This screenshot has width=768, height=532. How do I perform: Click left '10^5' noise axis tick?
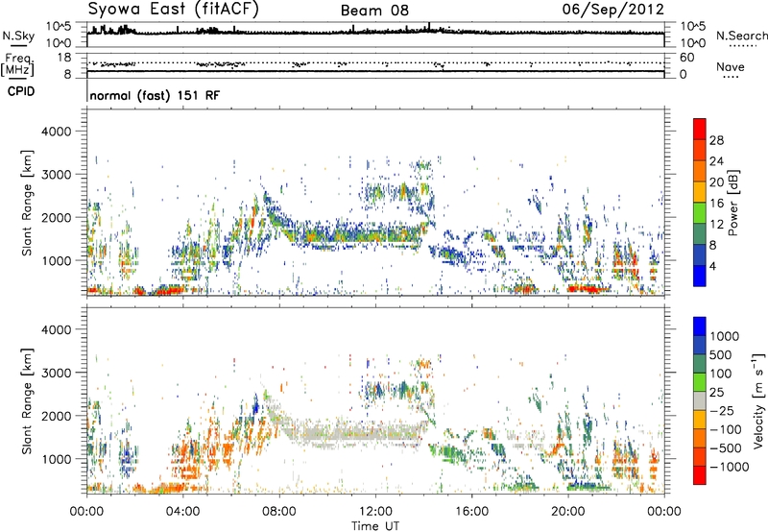pyautogui.click(x=59, y=27)
